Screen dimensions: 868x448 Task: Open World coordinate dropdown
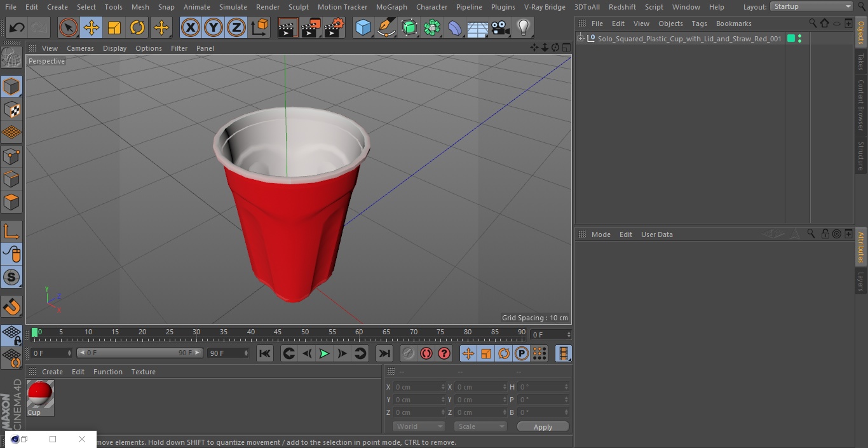(419, 426)
